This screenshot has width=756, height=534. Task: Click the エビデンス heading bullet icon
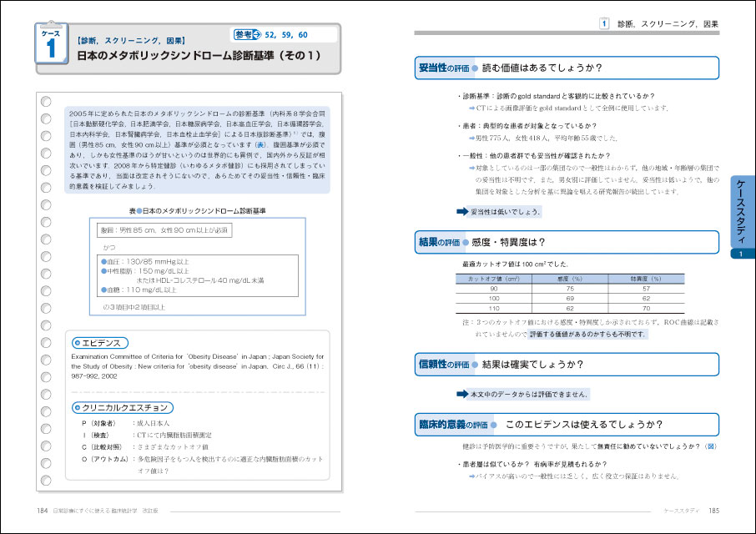point(77,343)
